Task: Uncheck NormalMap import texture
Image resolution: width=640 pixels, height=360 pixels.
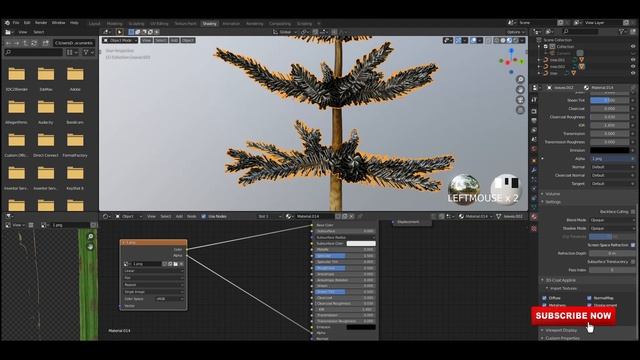Action: (x=589, y=298)
